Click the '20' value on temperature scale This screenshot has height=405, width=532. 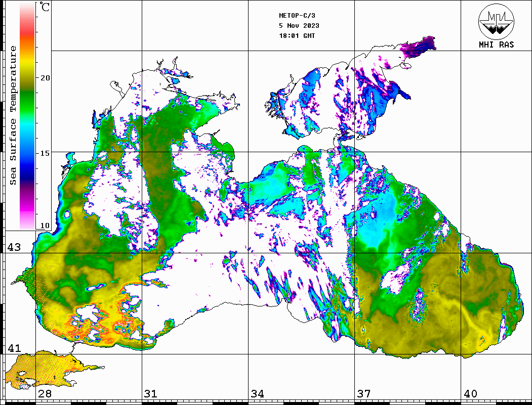coord(45,78)
